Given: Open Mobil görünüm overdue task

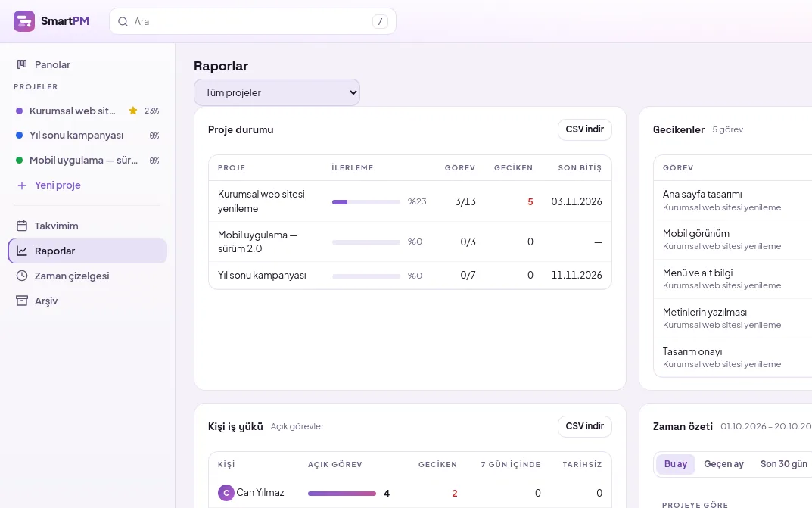Looking at the screenshot, I should [x=696, y=233].
